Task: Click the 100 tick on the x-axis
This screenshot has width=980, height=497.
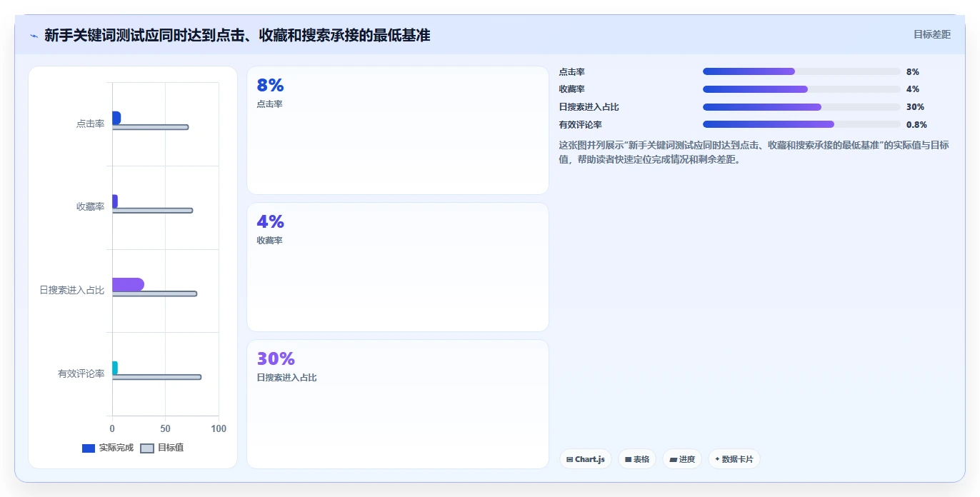Action: point(219,428)
